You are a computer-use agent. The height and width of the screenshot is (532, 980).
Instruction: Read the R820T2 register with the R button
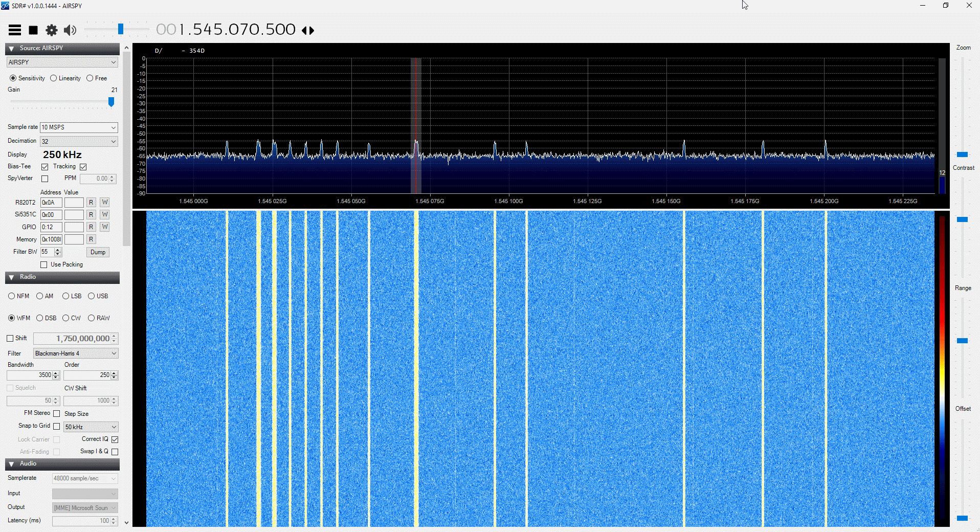coord(91,203)
